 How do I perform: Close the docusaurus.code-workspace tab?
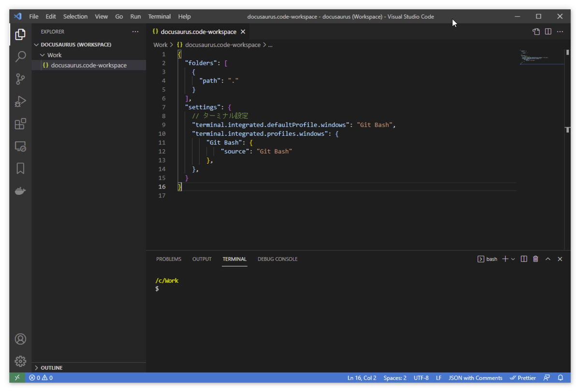click(x=243, y=31)
